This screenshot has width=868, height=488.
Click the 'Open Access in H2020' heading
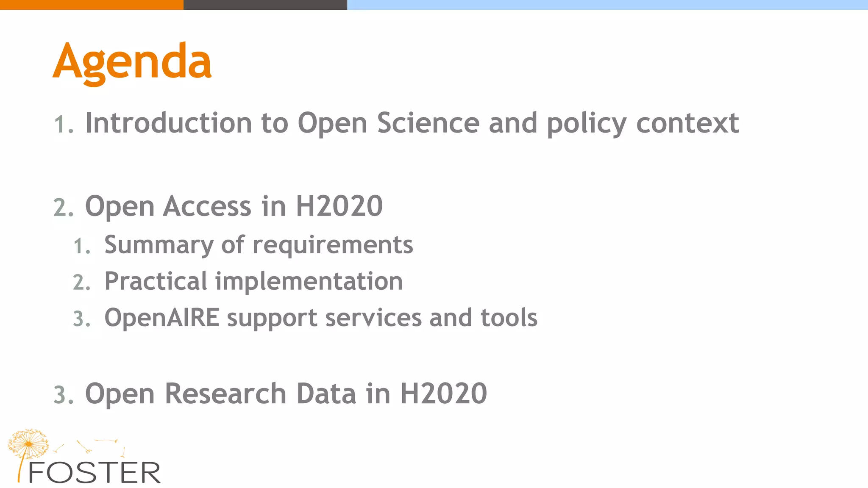point(234,206)
